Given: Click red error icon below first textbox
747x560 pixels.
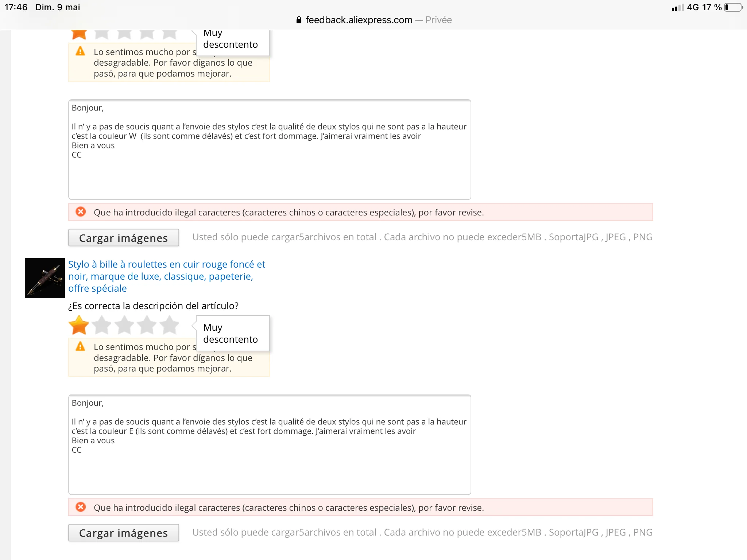Looking at the screenshot, I should coord(81,212).
